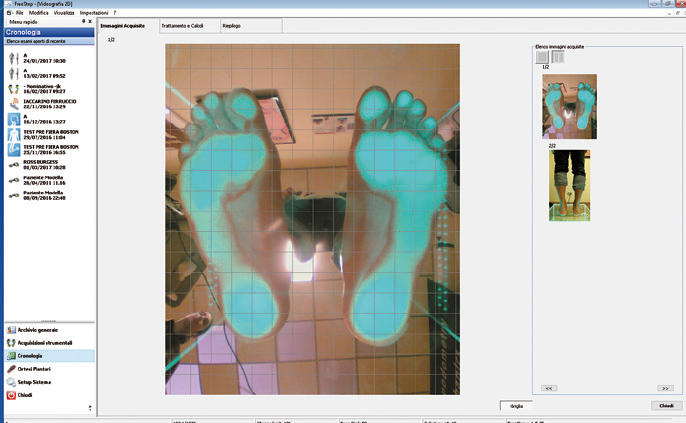Switch to the Riepilogo tab
Image resolution: width=686 pixels, height=423 pixels.
[231, 24]
